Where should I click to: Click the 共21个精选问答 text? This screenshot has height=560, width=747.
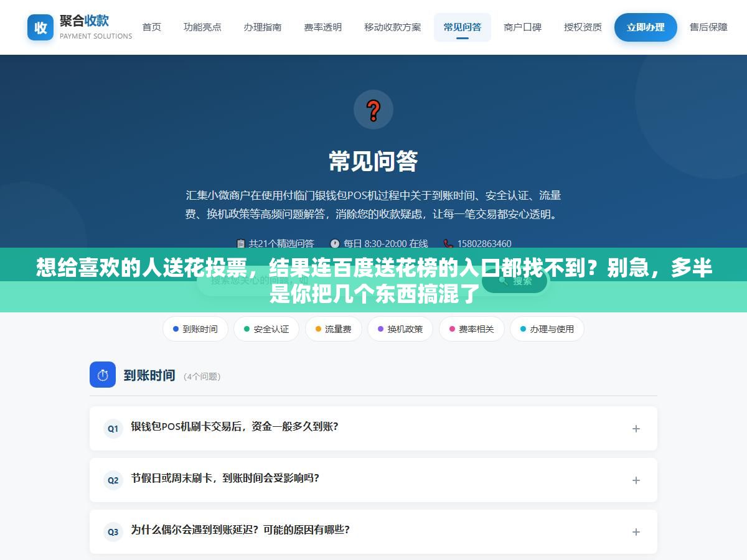point(281,244)
